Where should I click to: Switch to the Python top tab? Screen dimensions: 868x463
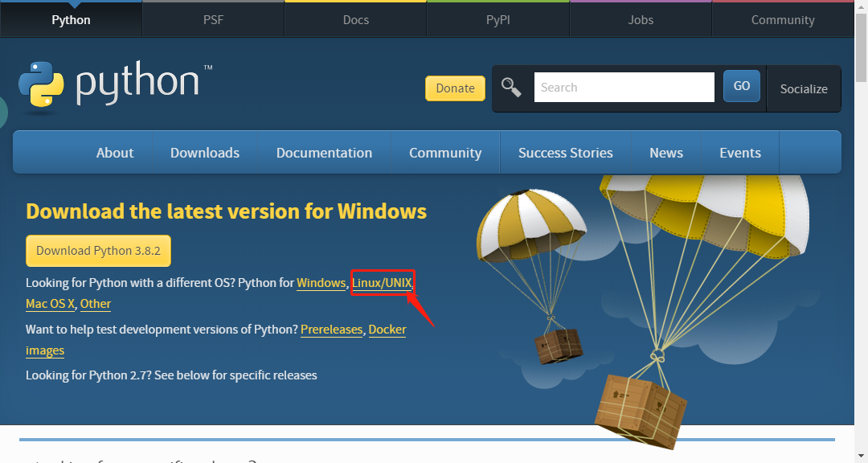(x=71, y=20)
